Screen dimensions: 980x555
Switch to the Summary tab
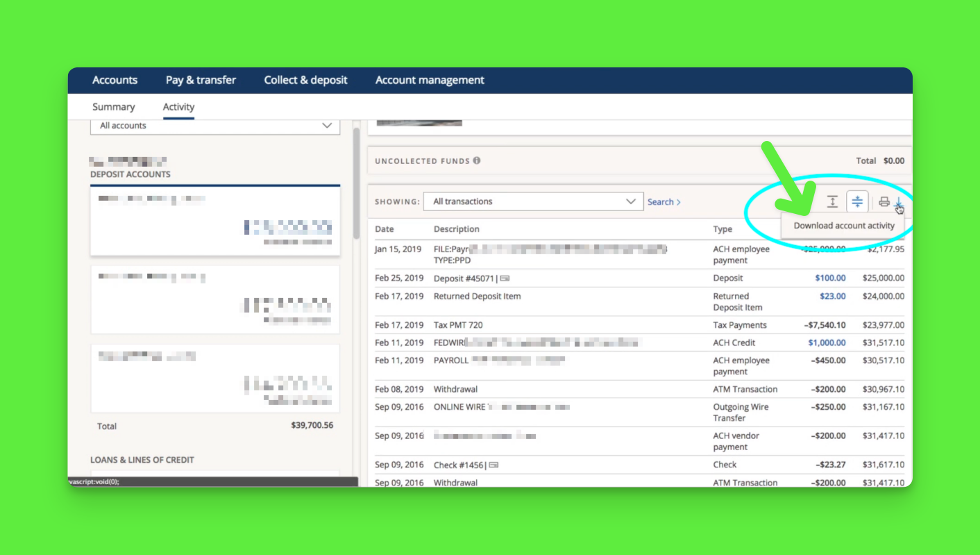(x=114, y=107)
